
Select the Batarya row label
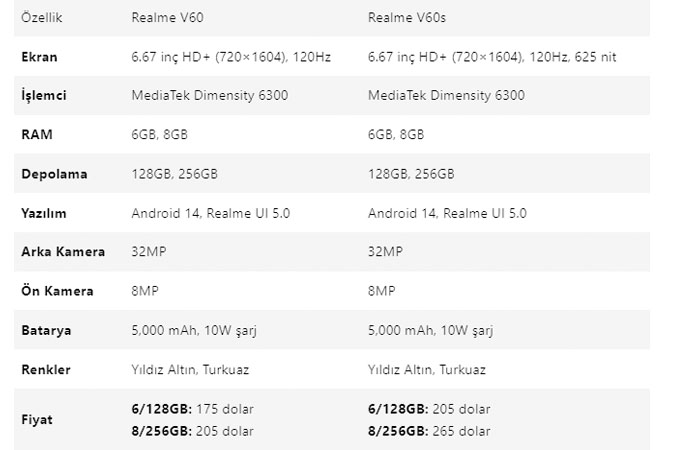click(46, 330)
